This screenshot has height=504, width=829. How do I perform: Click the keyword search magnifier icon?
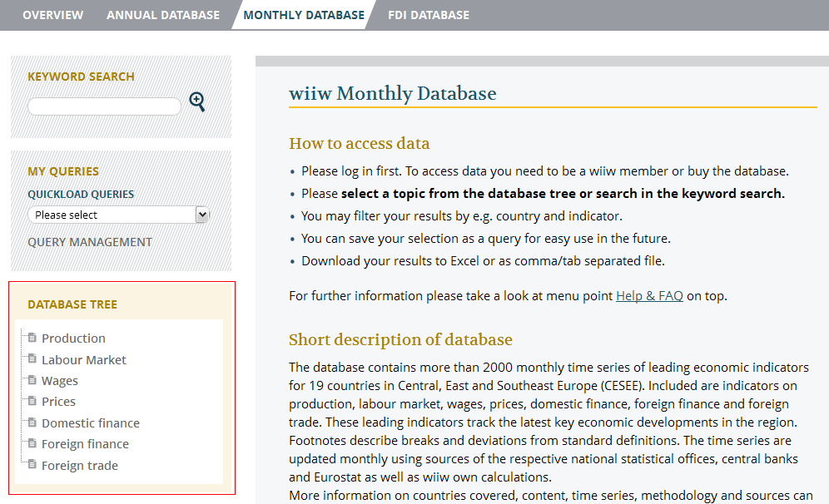pyautogui.click(x=197, y=102)
